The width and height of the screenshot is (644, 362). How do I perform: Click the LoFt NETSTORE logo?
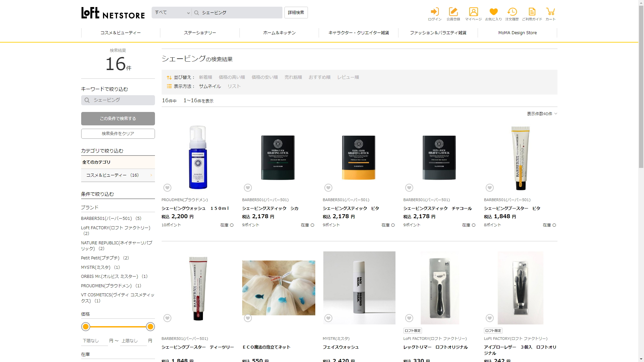click(x=113, y=13)
